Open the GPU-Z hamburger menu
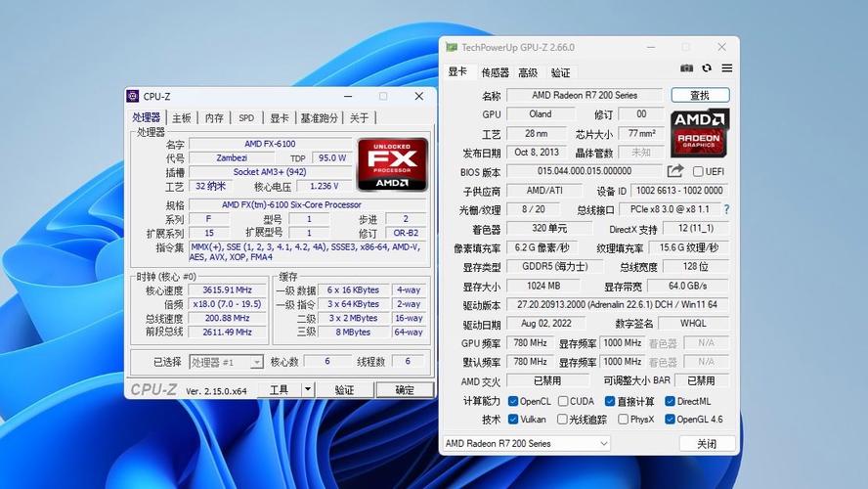The height and width of the screenshot is (489, 868). 726,68
